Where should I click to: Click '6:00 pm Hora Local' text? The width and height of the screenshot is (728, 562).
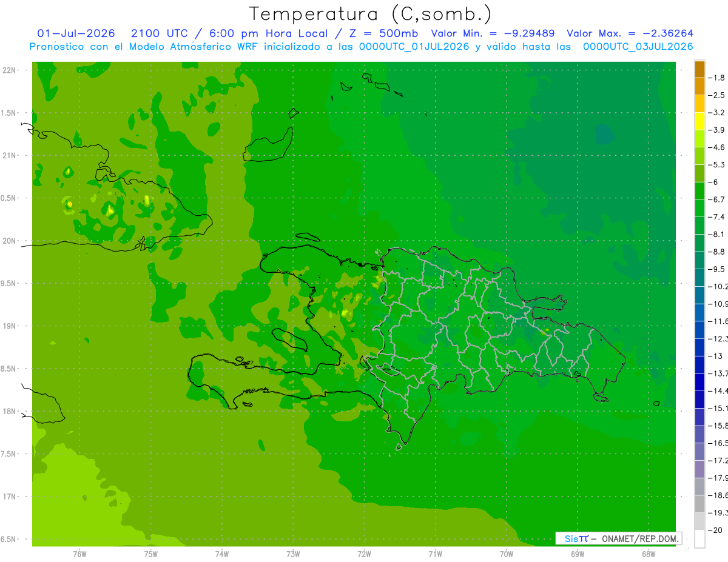pyautogui.click(x=268, y=33)
